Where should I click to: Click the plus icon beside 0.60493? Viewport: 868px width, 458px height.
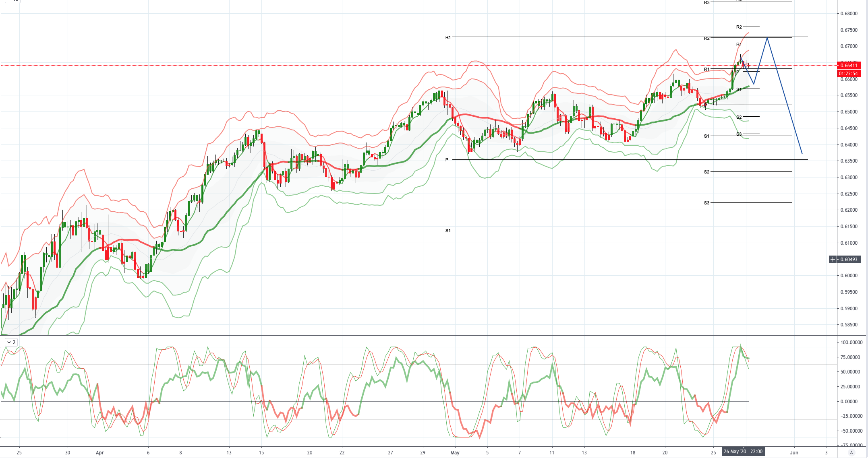tap(833, 259)
